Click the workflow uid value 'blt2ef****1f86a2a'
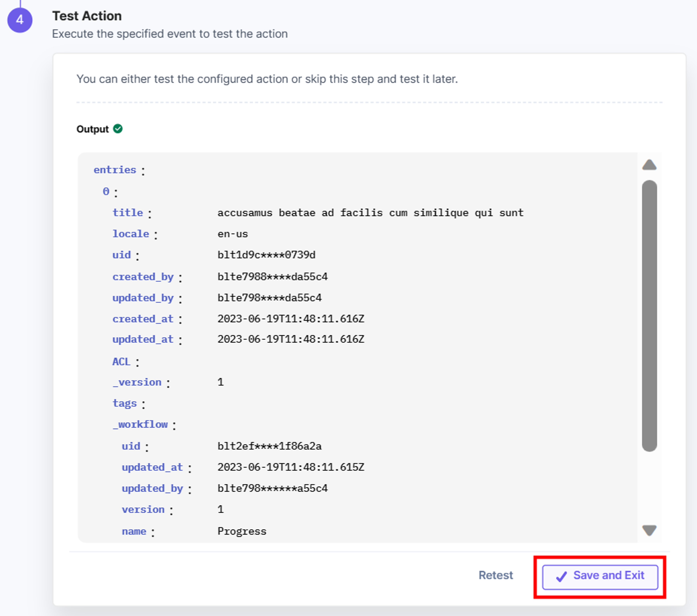 tap(269, 446)
